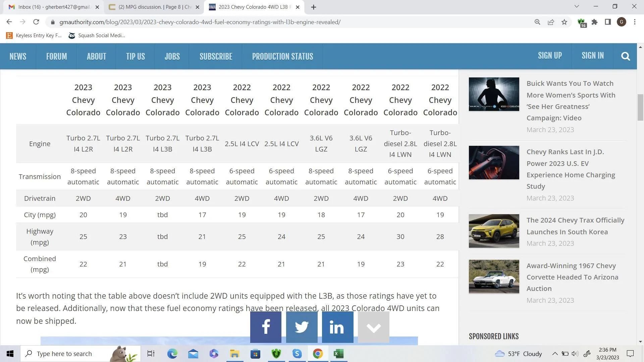Click the SIGN IN link
644x362 pixels.
click(x=593, y=56)
